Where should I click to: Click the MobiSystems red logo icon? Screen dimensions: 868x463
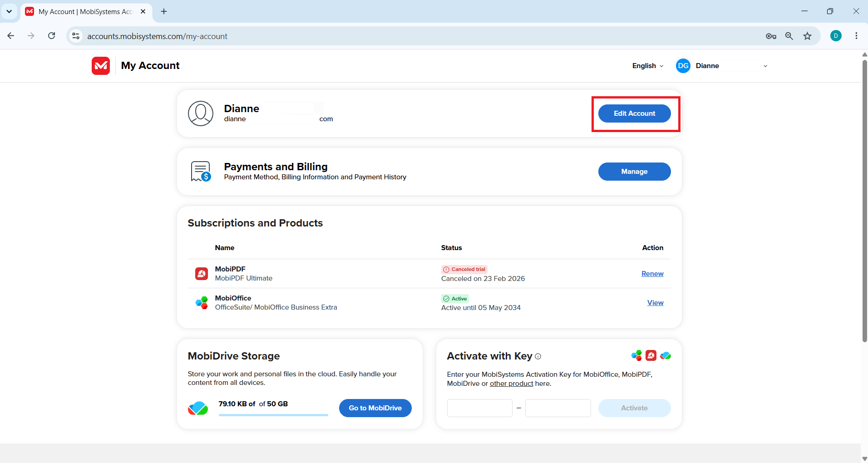(x=101, y=66)
